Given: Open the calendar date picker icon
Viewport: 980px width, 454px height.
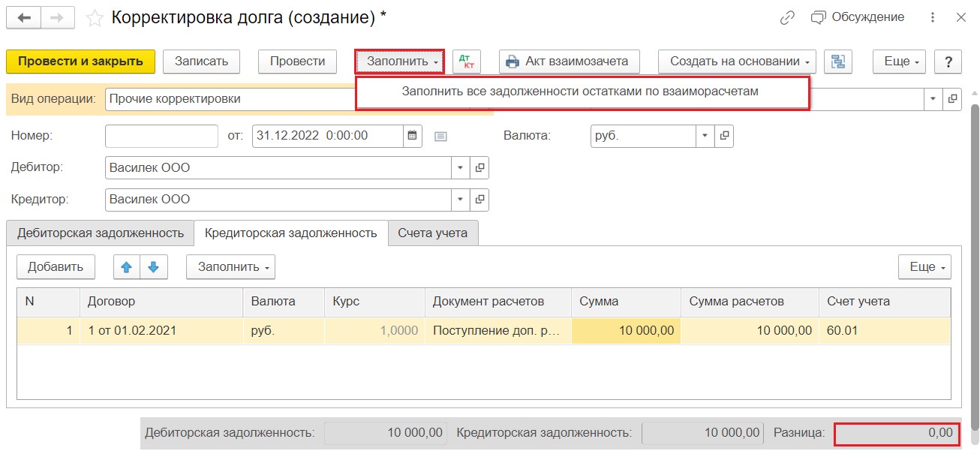Looking at the screenshot, I should (x=412, y=136).
